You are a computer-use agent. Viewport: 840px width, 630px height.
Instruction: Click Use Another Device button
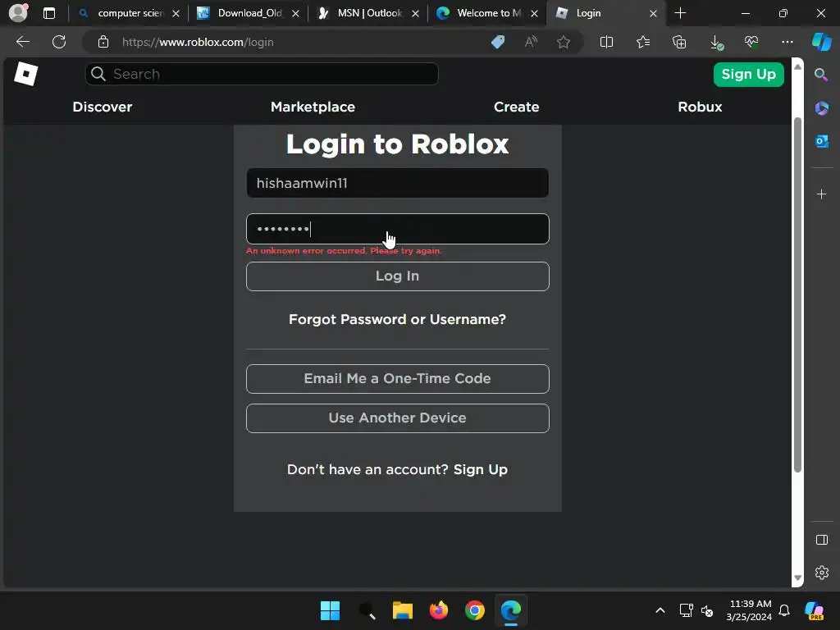[x=398, y=418]
